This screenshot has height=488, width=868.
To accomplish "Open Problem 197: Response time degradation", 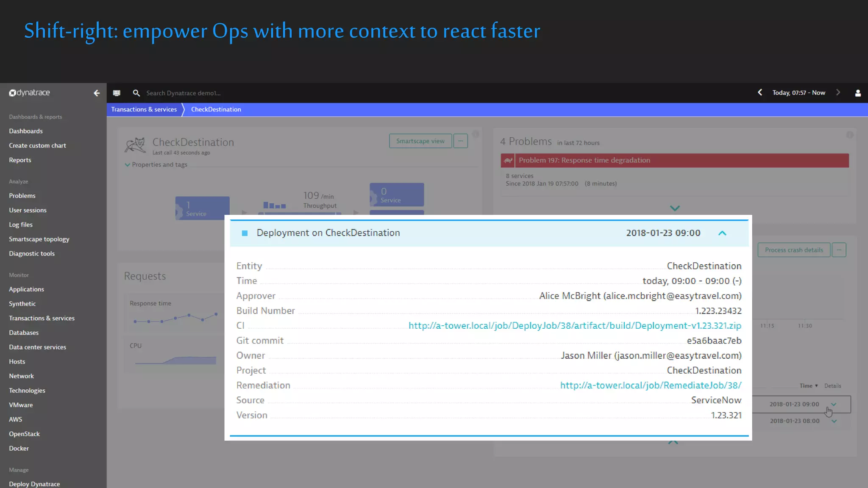I will [675, 160].
